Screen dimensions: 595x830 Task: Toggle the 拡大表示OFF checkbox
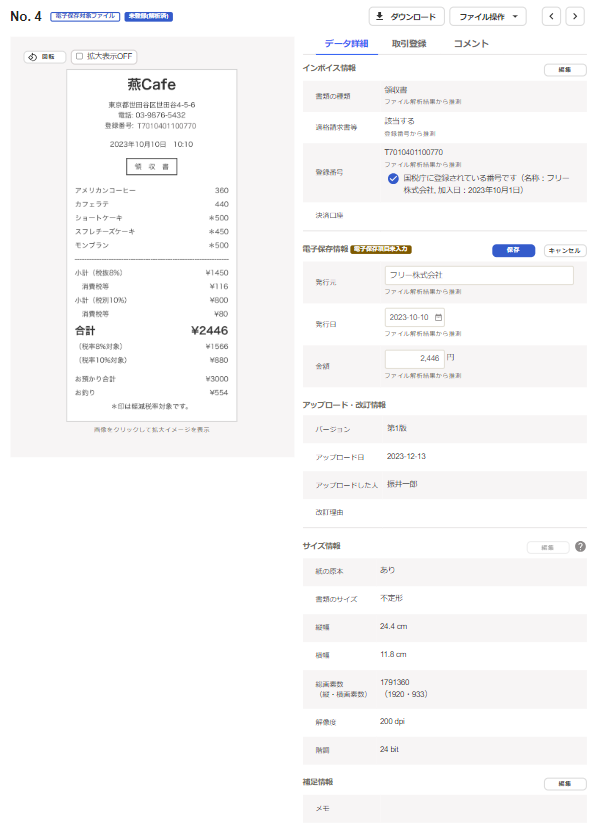[x=79, y=56]
